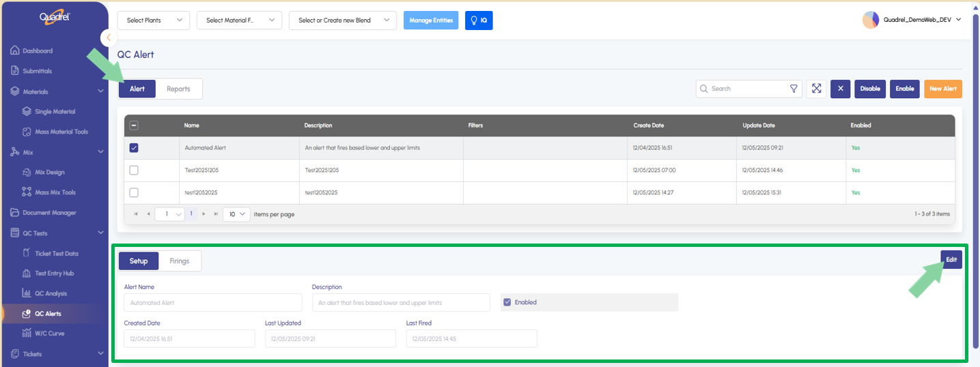Go to the previous page of alerts
Image resolution: width=980 pixels, height=367 pixels.
click(x=148, y=214)
